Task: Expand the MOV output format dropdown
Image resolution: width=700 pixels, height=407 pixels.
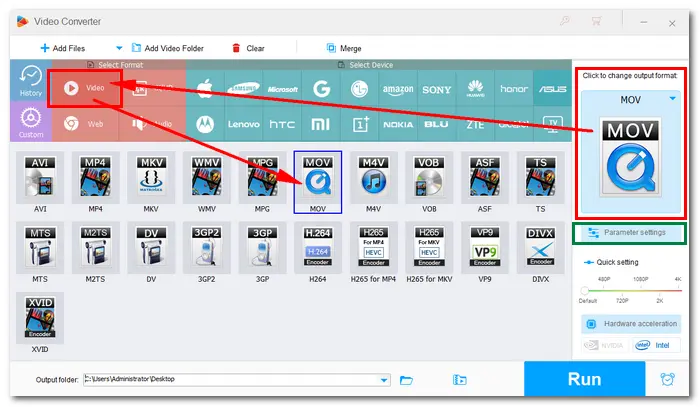Action: [x=672, y=99]
